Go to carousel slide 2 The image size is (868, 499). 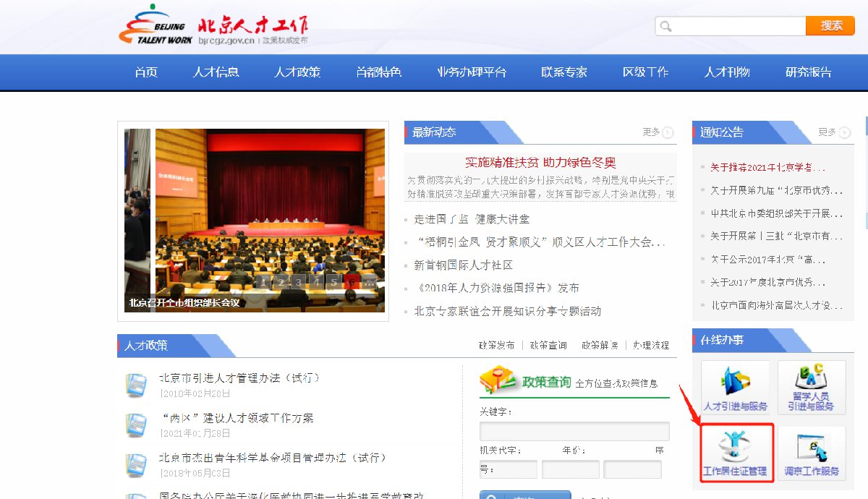pyautogui.click(x=281, y=282)
